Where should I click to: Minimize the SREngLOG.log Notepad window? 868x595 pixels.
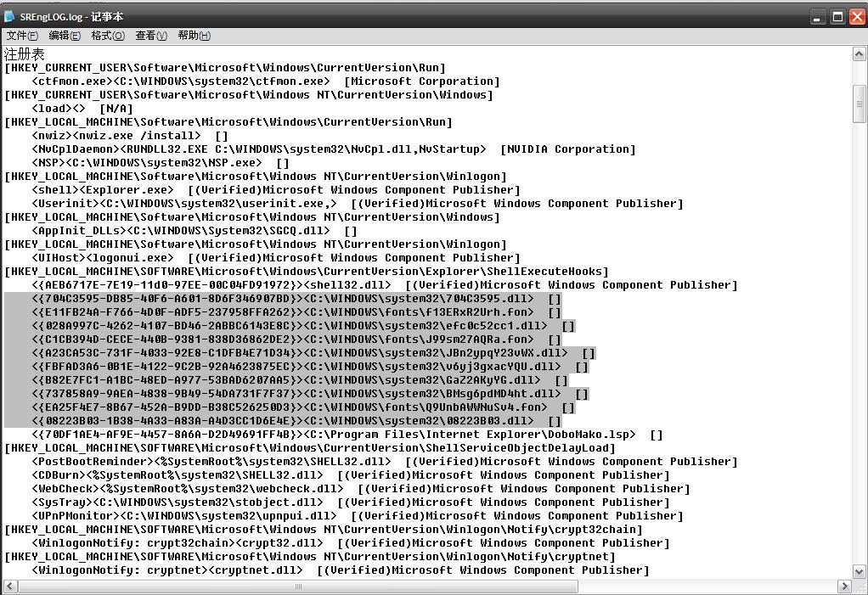(817, 17)
